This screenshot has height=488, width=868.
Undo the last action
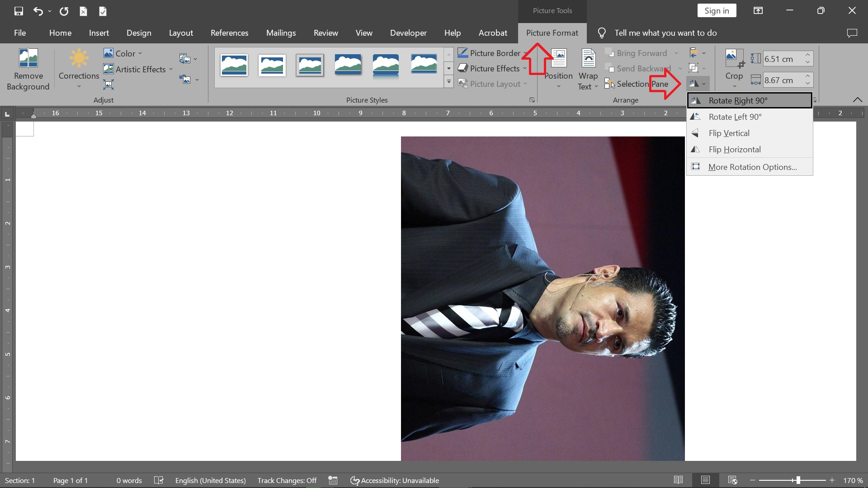click(x=38, y=11)
